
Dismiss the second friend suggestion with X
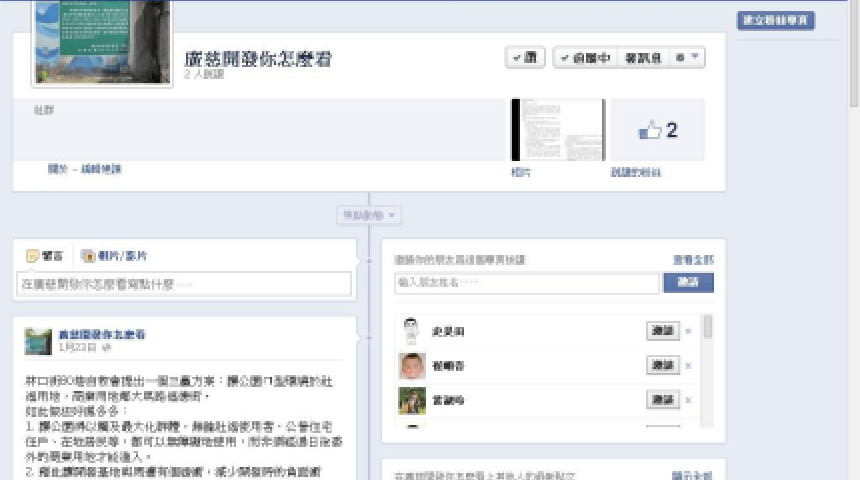(688, 366)
